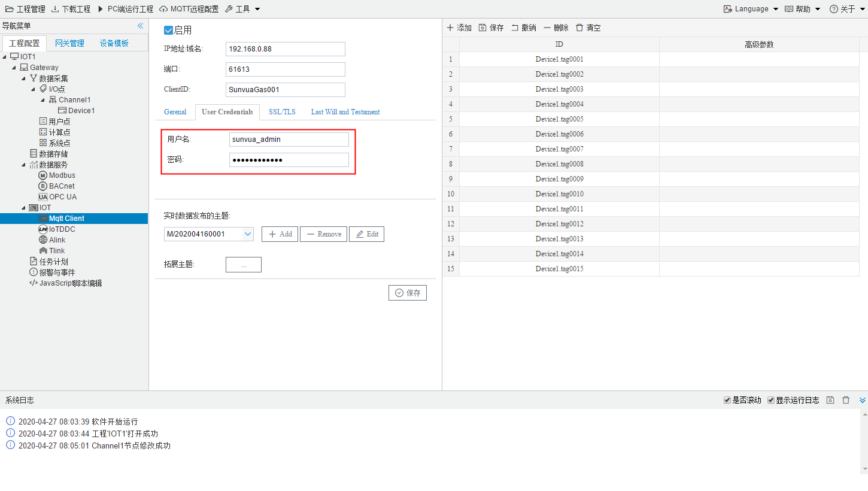This screenshot has width=868, height=491.
Task: Collapse the Channel1 tree node
Action: (x=43, y=100)
